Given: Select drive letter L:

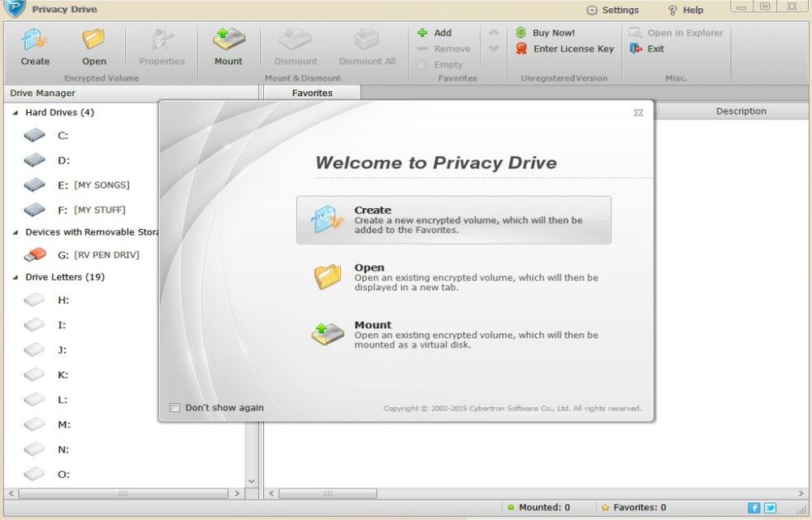Looking at the screenshot, I should coord(46,399).
